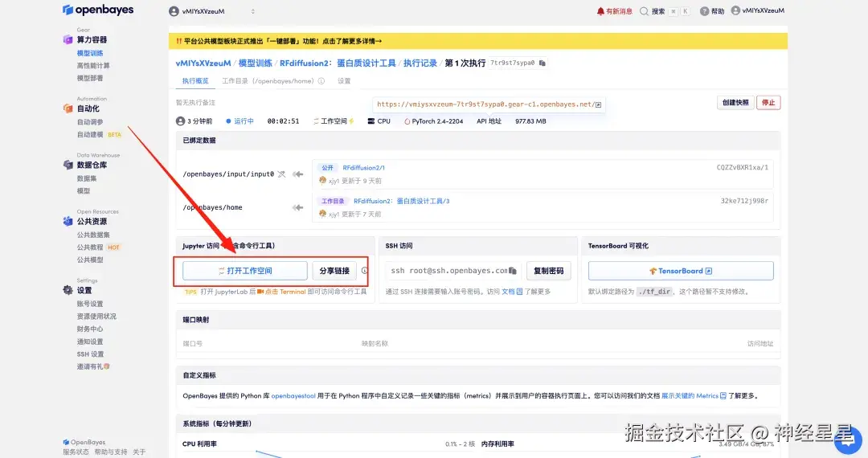Click the 服务状态 footer link

(76, 452)
